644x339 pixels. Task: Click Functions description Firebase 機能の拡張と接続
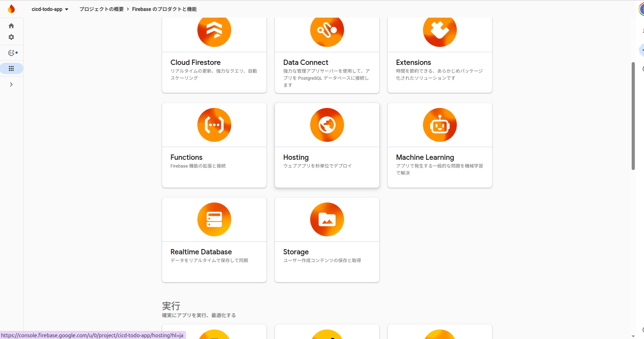click(x=198, y=166)
